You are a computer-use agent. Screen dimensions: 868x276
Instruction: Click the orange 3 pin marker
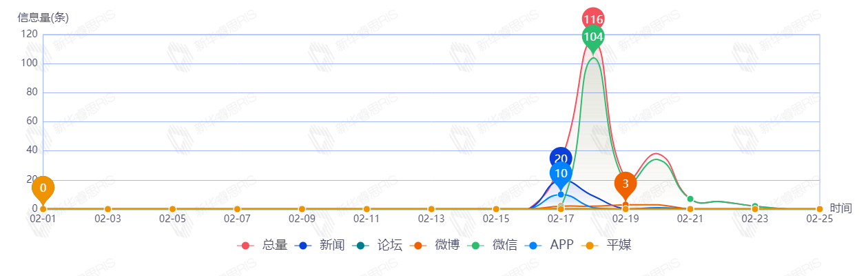(626, 184)
